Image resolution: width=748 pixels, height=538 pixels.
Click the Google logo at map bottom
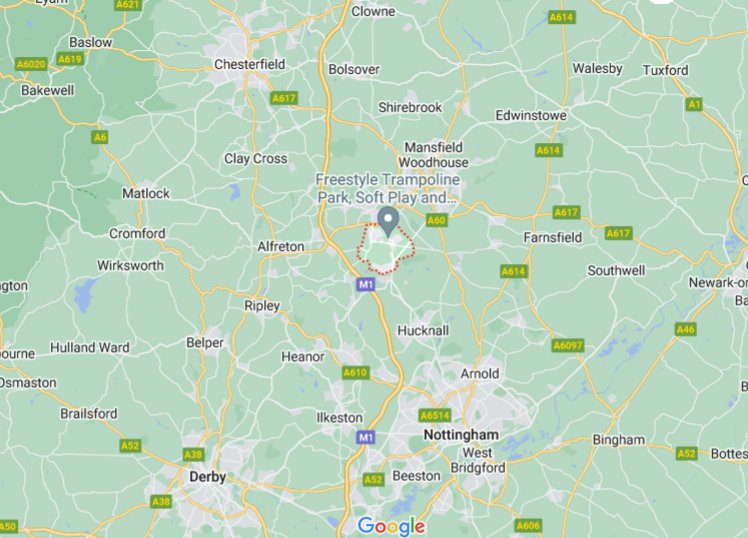pos(391,526)
